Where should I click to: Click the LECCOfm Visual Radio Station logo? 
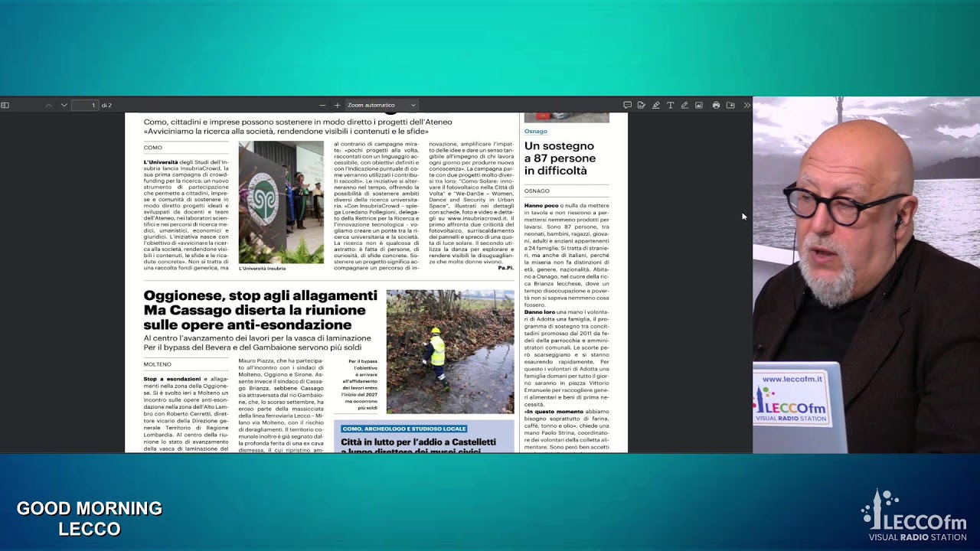(x=914, y=516)
